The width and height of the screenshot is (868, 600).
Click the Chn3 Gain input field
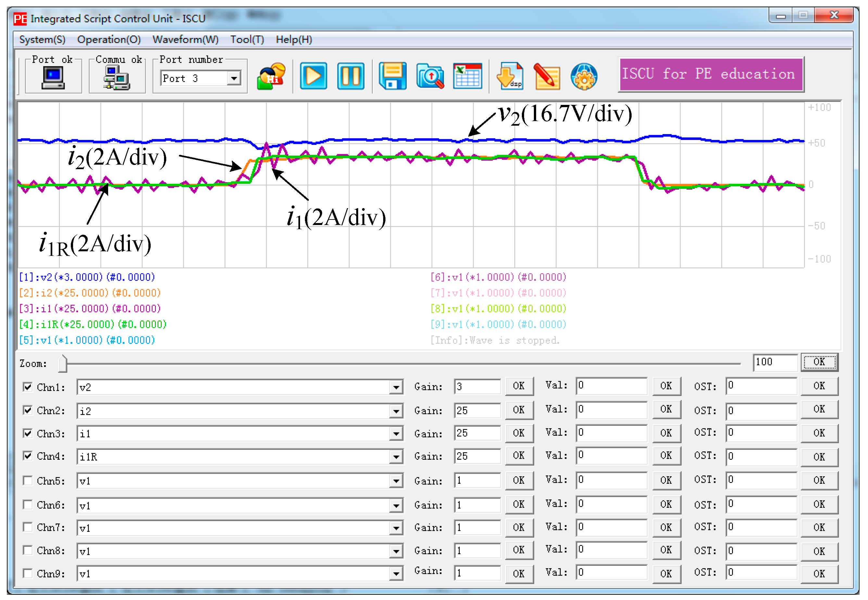coord(477,433)
